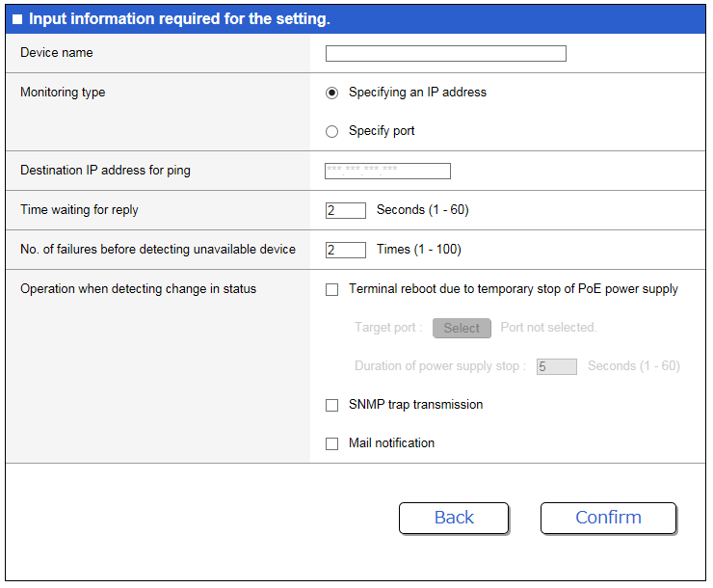Viewport: 713px width, 588px height.
Task: Go back with the Back button
Action: pos(454,518)
